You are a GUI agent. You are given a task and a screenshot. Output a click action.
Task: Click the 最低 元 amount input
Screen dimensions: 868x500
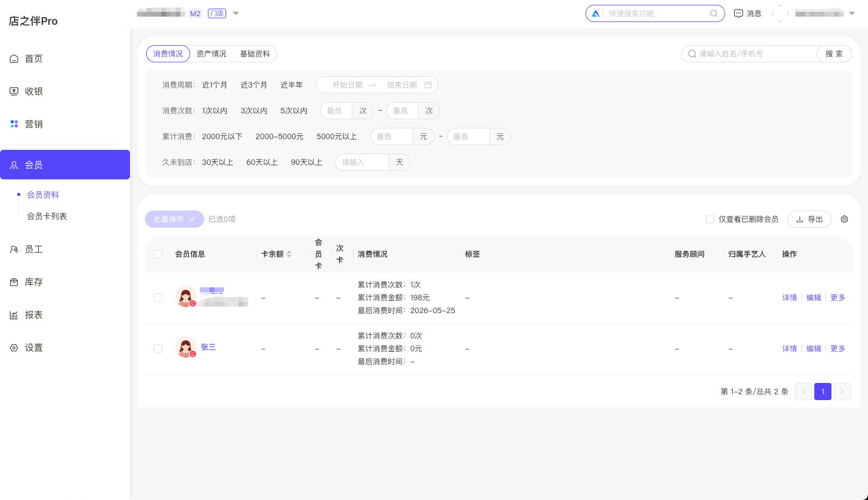pyautogui.click(x=392, y=136)
